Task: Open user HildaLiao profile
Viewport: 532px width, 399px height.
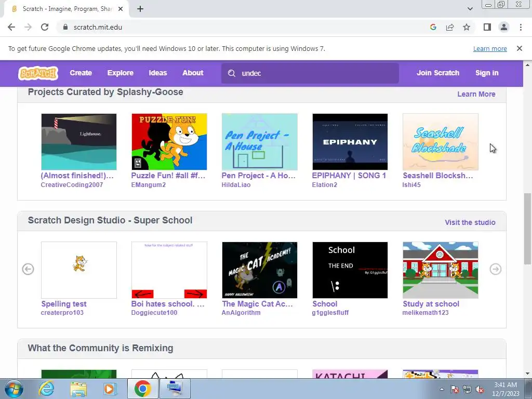Action: point(236,184)
